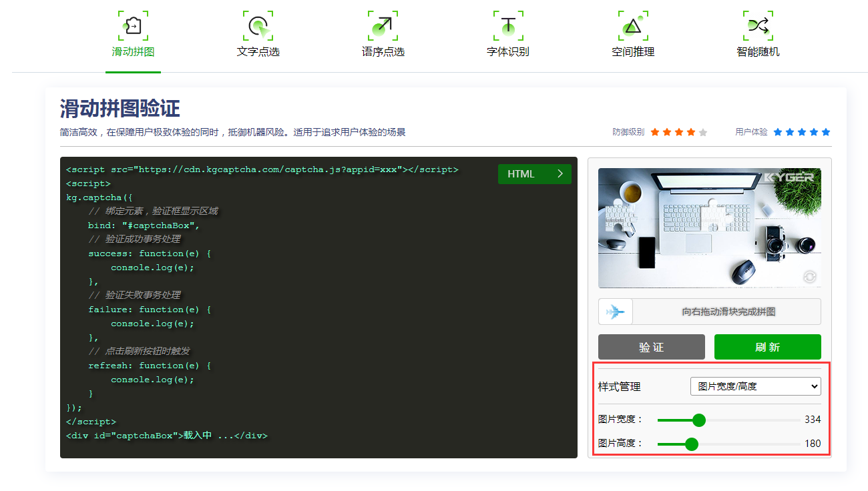Viewport: 868px width, 491px height.
Task: Switch to the 滑动拼图 tab label
Action: pos(133,52)
